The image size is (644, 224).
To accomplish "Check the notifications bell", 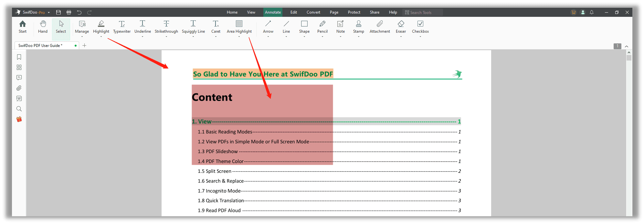I will pos(592,12).
